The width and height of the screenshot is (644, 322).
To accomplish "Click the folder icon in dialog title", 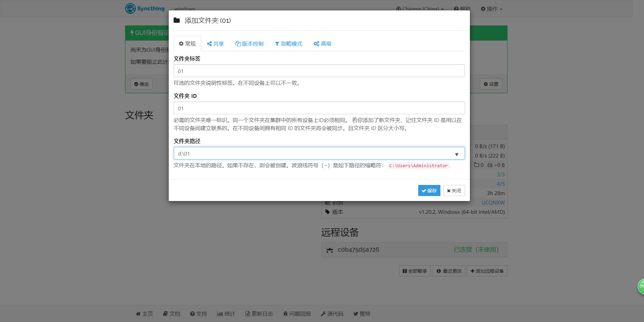I will [177, 20].
